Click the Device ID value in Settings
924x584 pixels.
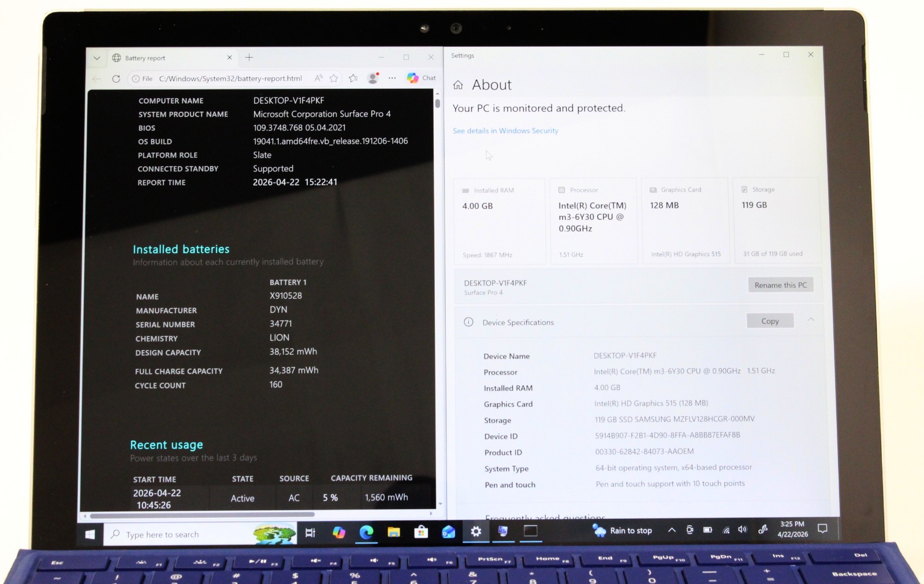point(668,435)
